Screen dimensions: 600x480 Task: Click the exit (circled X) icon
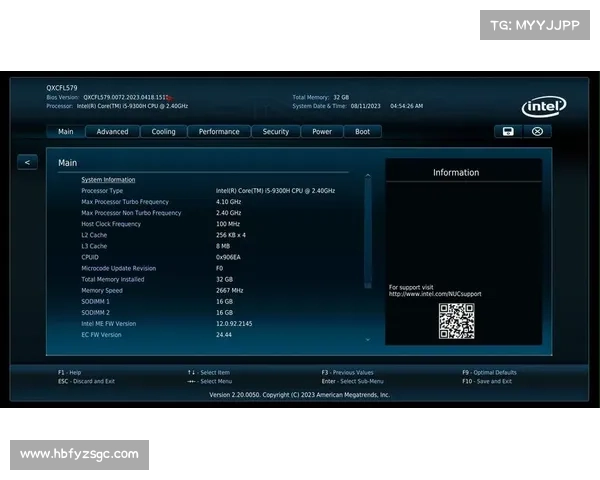(537, 131)
